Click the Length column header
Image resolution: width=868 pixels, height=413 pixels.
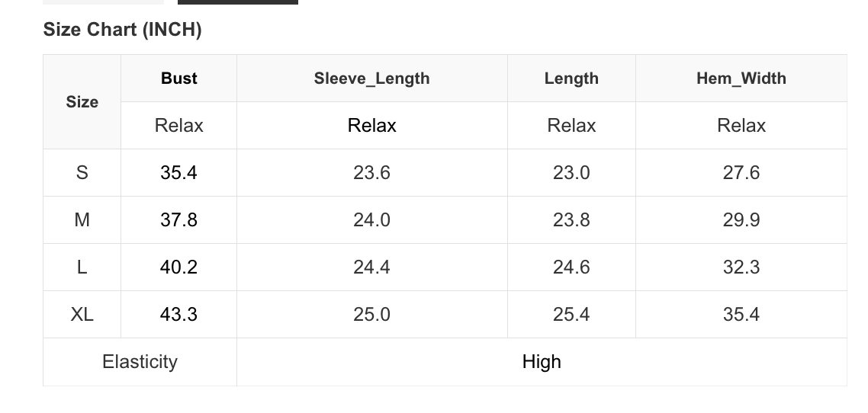pyautogui.click(x=571, y=78)
